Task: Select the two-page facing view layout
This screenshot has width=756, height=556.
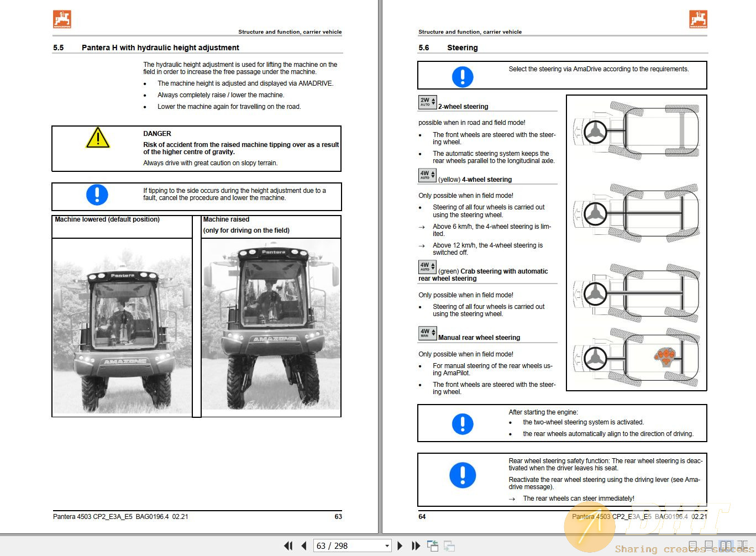Action: [x=726, y=546]
